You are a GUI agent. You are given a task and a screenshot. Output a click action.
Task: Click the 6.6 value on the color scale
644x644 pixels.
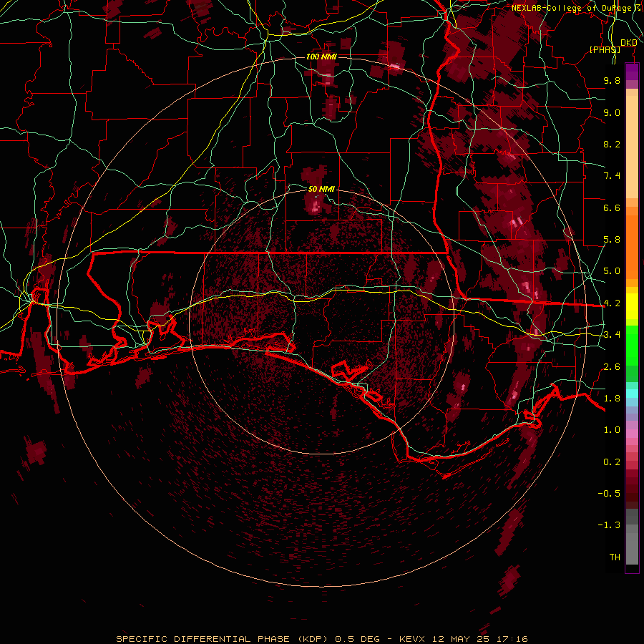coord(612,208)
